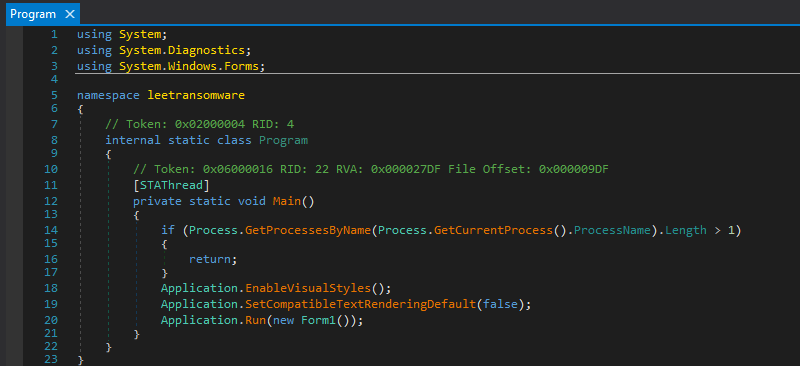Click the using System directive on line 1

coord(122,35)
